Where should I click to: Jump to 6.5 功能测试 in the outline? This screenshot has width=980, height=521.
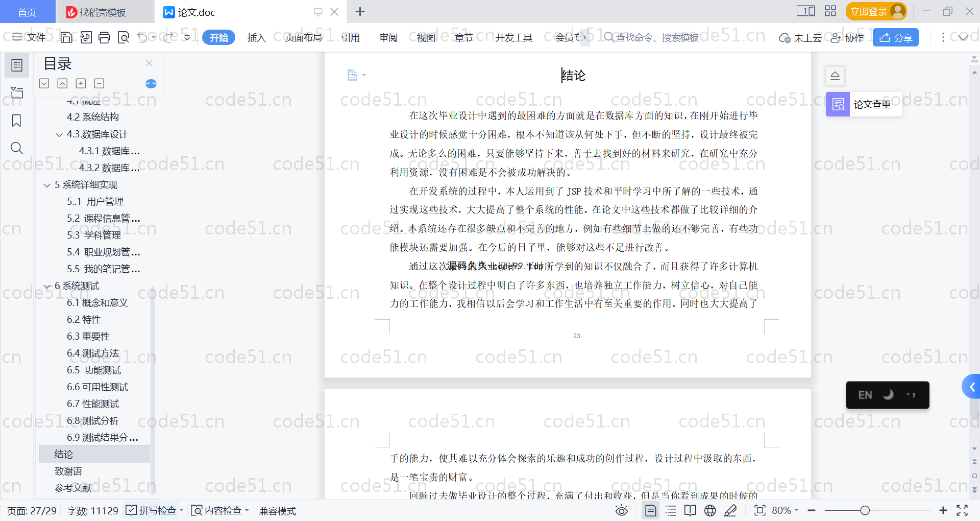pos(94,370)
